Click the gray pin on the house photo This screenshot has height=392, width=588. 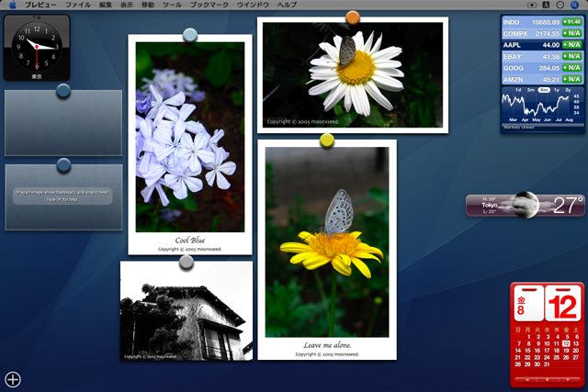tap(187, 262)
